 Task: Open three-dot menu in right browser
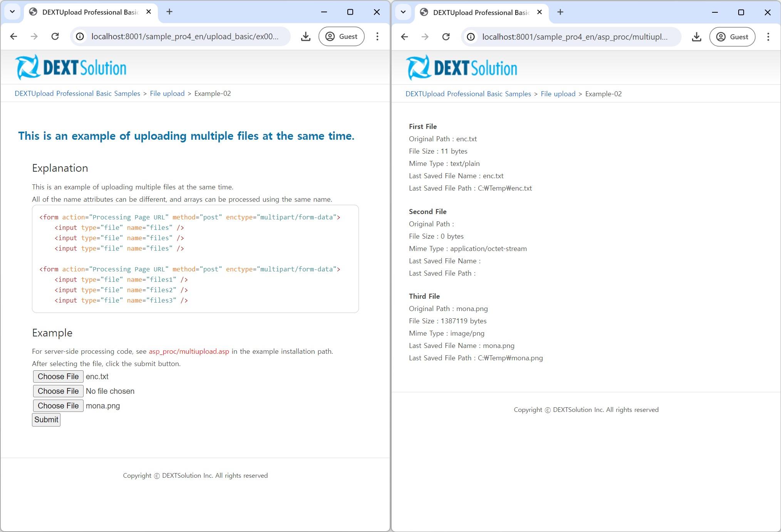pyautogui.click(x=768, y=37)
